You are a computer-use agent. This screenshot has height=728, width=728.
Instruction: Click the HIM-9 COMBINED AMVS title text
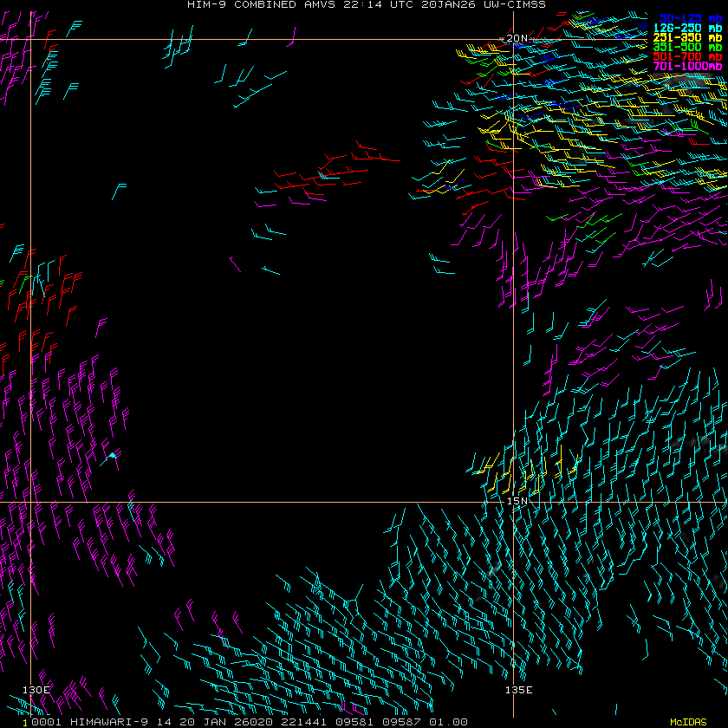pos(253,4)
